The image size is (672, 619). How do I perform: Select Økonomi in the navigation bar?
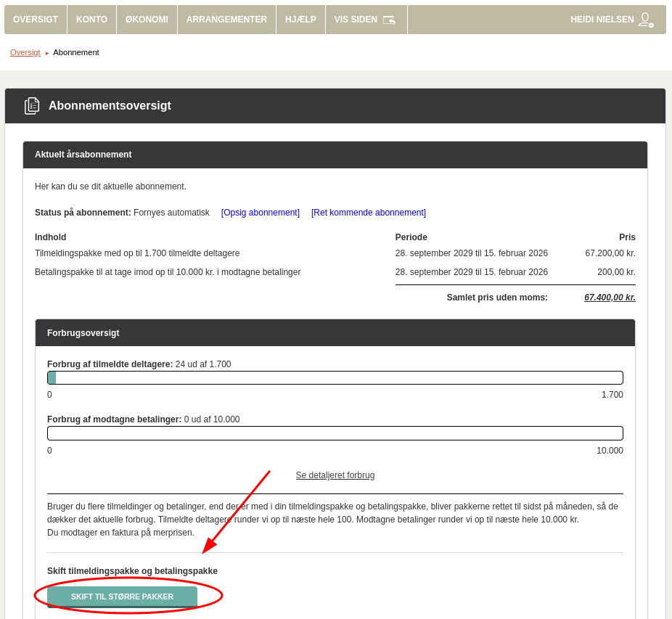147,20
